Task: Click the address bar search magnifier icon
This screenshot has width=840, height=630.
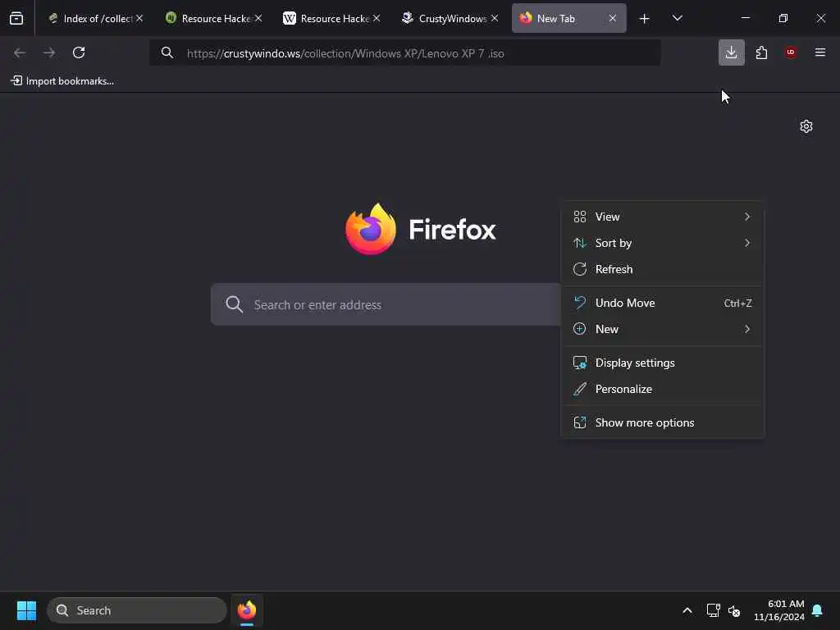Action: click(167, 52)
